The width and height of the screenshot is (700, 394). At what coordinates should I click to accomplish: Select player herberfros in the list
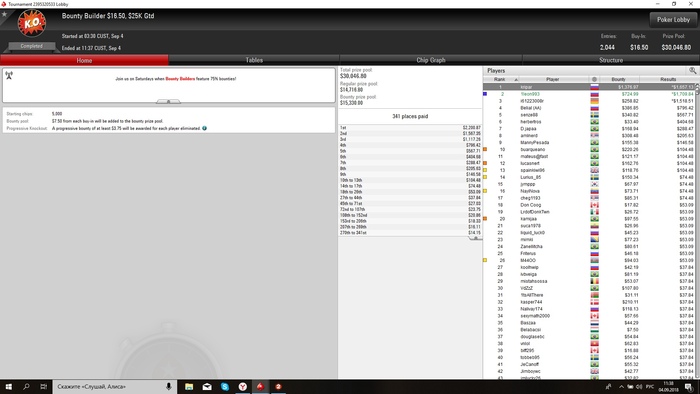pyautogui.click(x=531, y=122)
